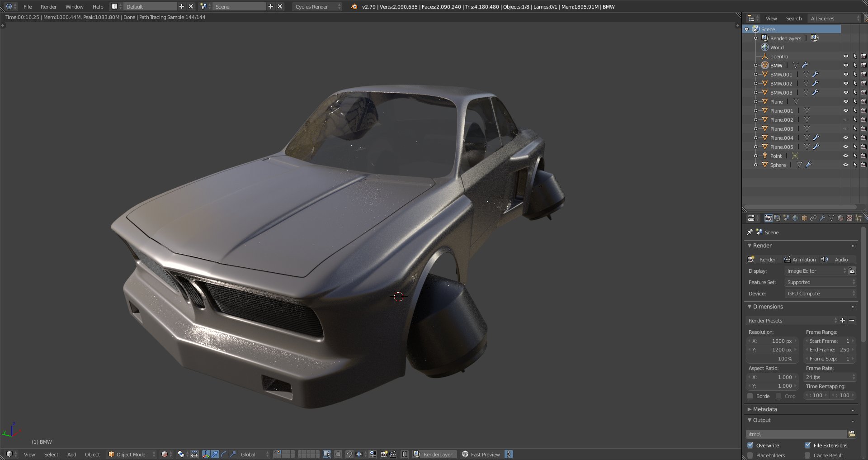
Task: Open the 3D view Add menu
Action: [71, 454]
